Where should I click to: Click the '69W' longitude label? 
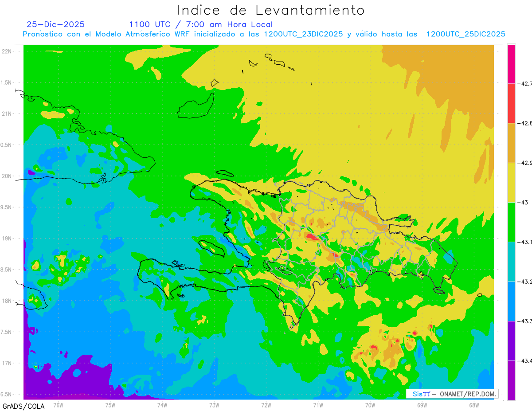[x=422, y=405]
